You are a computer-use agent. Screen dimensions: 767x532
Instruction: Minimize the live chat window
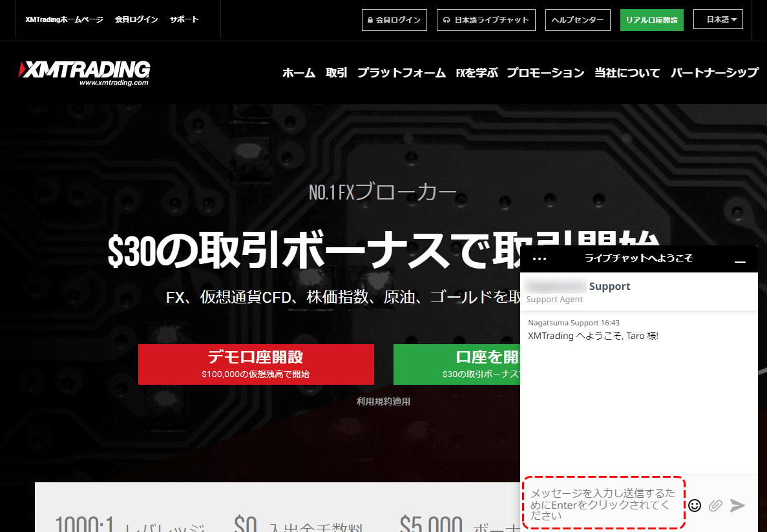pyautogui.click(x=740, y=262)
